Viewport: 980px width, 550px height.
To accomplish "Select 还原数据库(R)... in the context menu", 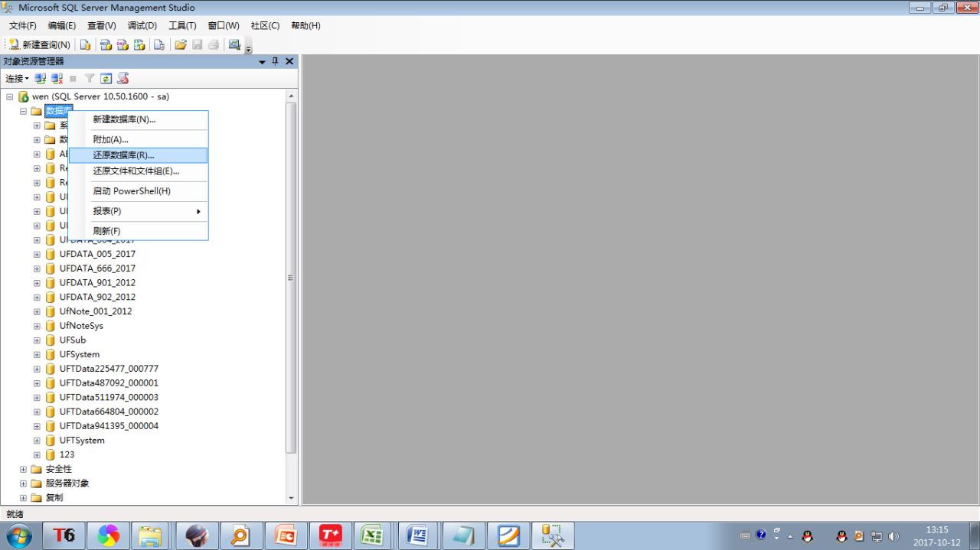I will (138, 155).
